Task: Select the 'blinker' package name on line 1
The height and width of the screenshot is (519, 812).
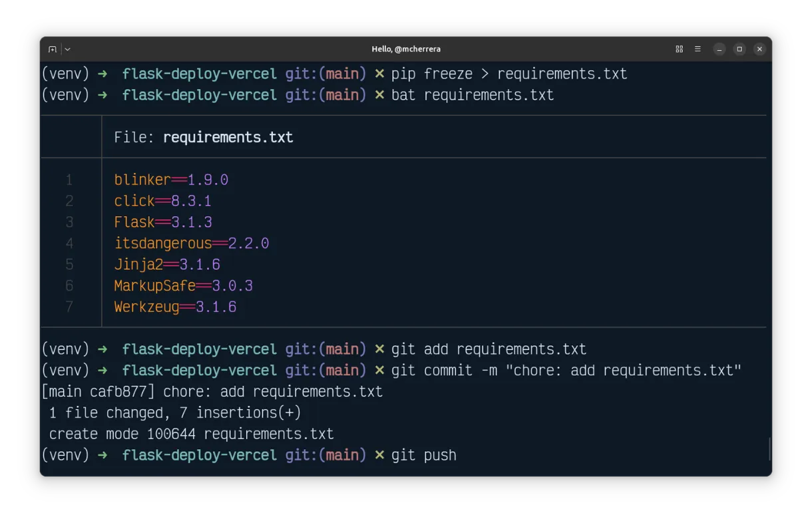Action: click(x=142, y=180)
